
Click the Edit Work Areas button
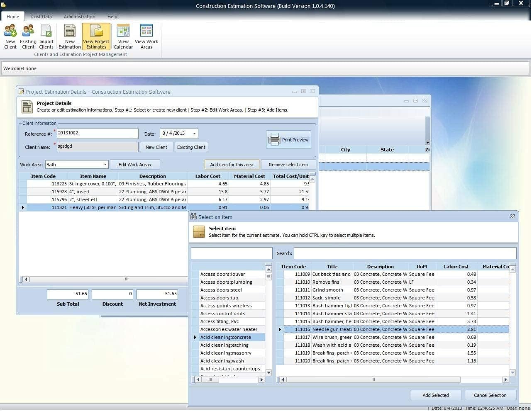click(x=135, y=164)
